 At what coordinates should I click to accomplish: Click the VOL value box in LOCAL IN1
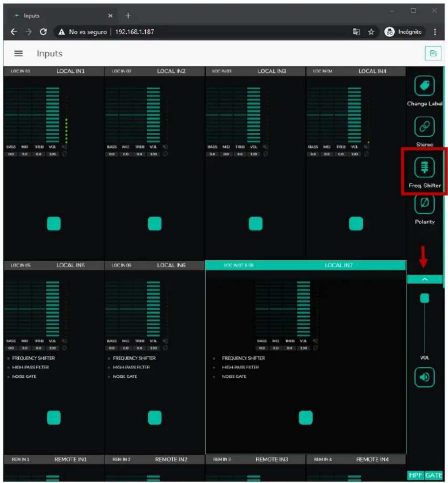(x=52, y=154)
